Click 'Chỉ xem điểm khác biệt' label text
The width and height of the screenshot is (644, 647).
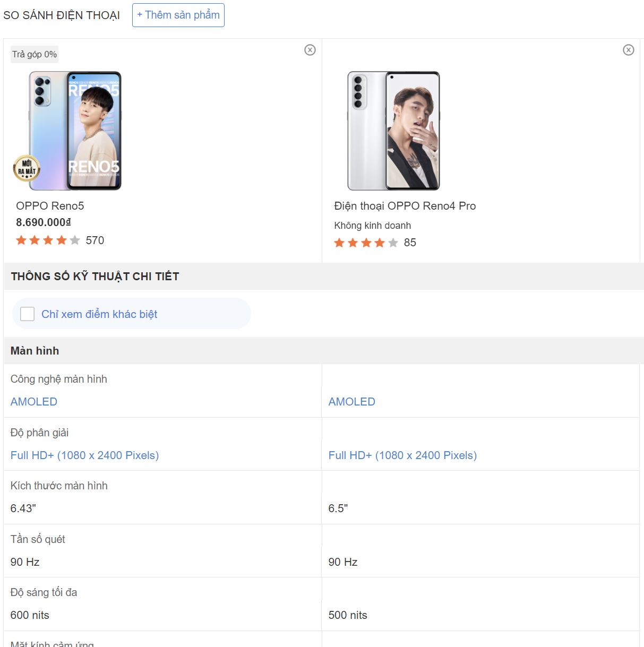pyautogui.click(x=99, y=314)
